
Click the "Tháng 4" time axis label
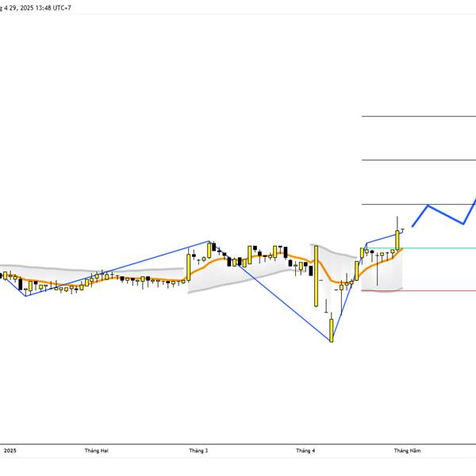[x=305, y=451]
